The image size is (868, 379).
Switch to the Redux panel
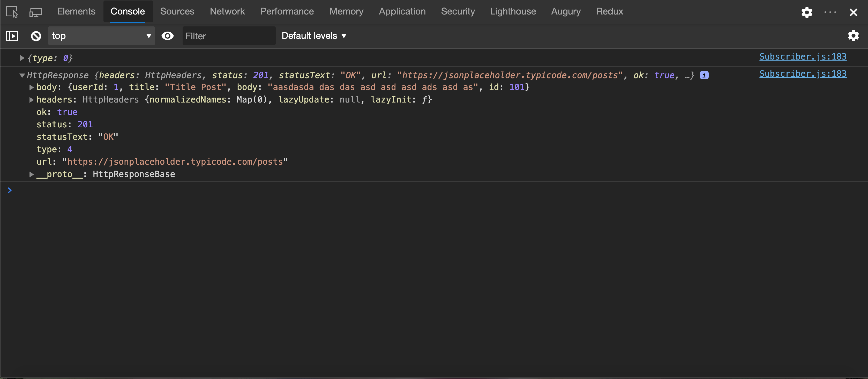point(609,11)
